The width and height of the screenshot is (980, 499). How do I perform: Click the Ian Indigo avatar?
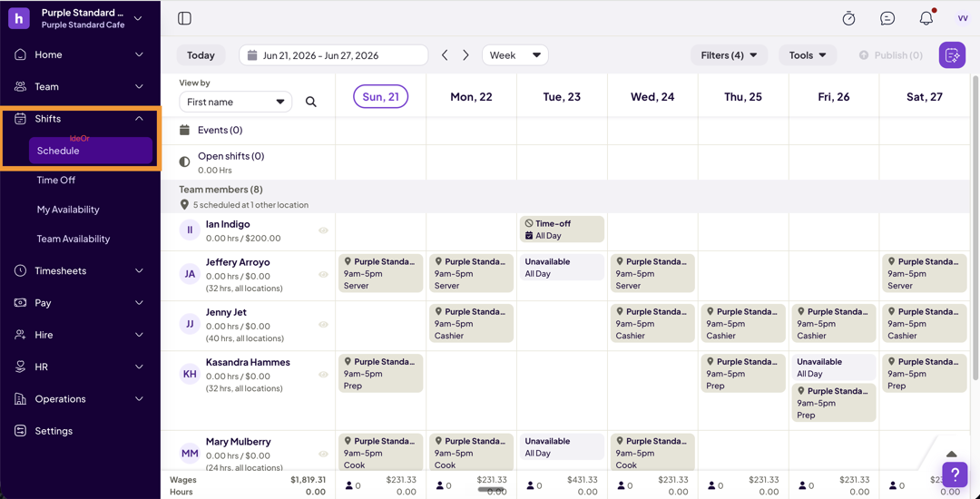click(190, 230)
